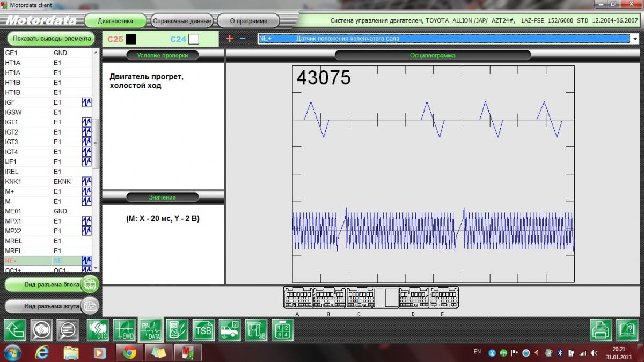
Task: Click the waveform icon in MPX2 row
Action: tap(86, 231)
